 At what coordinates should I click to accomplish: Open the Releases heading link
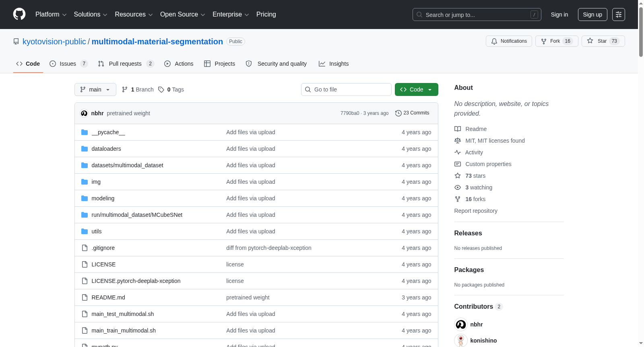point(468,233)
